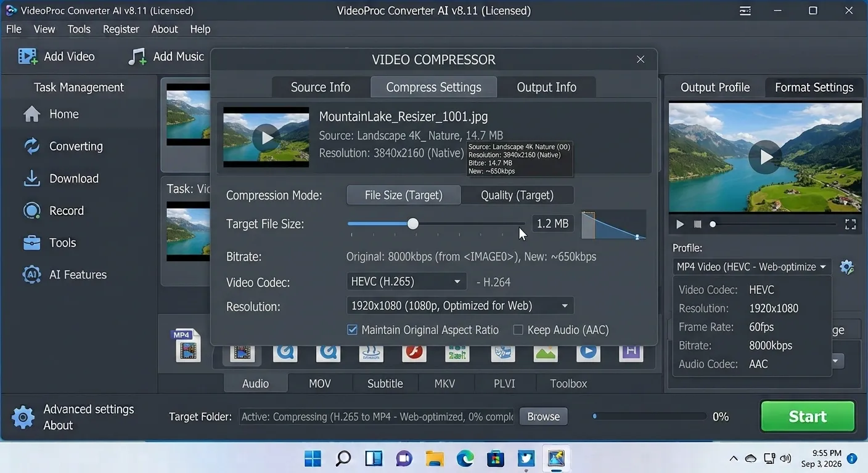The height and width of the screenshot is (473, 868).
Task: Select the Record icon in the sidebar
Action: [31, 211]
